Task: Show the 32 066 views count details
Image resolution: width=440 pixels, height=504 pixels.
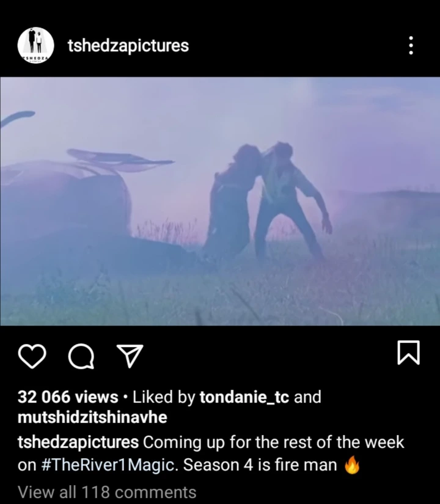Action: 68,397
